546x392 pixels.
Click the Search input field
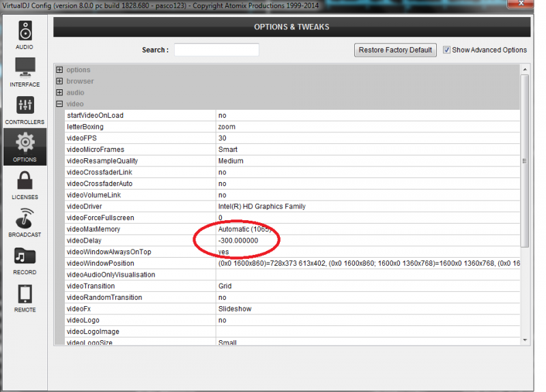216,50
